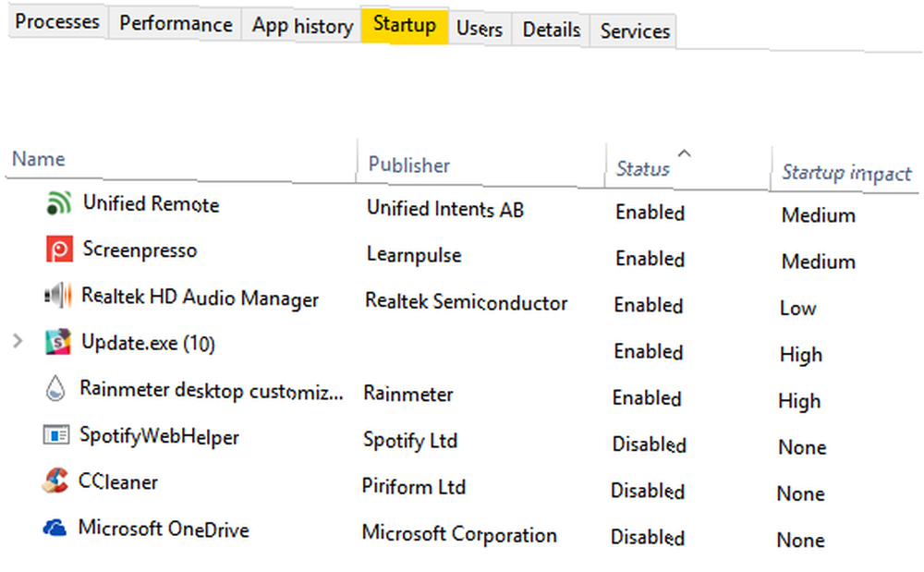
Task: Click publisher Realtek Semiconductor
Action: click(x=466, y=301)
